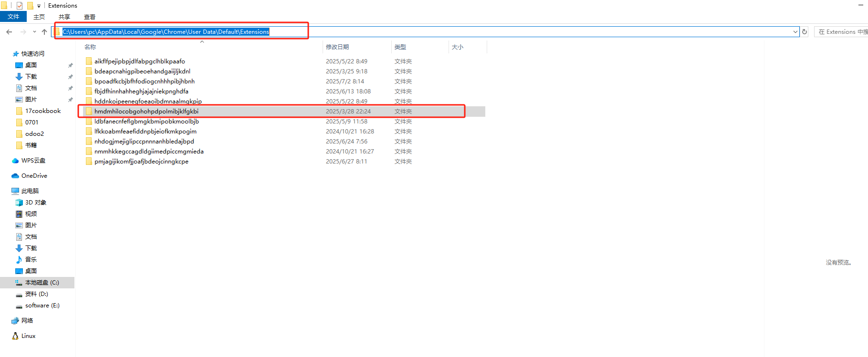Open 0701 folder in sidebar
Image resolution: width=868 pixels, height=357 pixels.
point(32,122)
